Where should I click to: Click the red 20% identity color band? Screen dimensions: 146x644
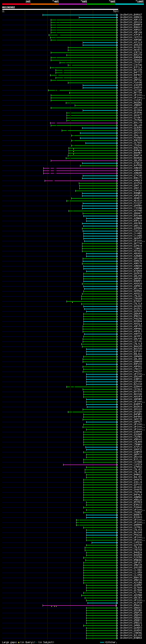[16, 4]
